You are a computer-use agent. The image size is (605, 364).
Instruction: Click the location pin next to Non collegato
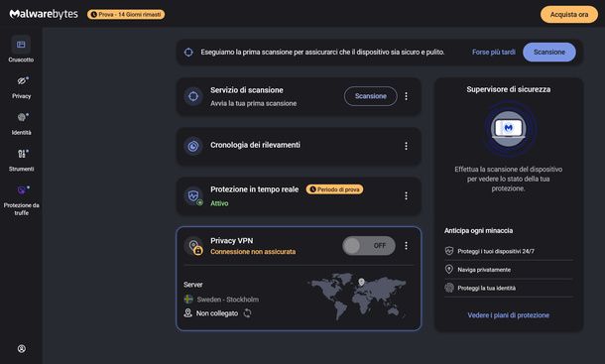click(x=187, y=313)
